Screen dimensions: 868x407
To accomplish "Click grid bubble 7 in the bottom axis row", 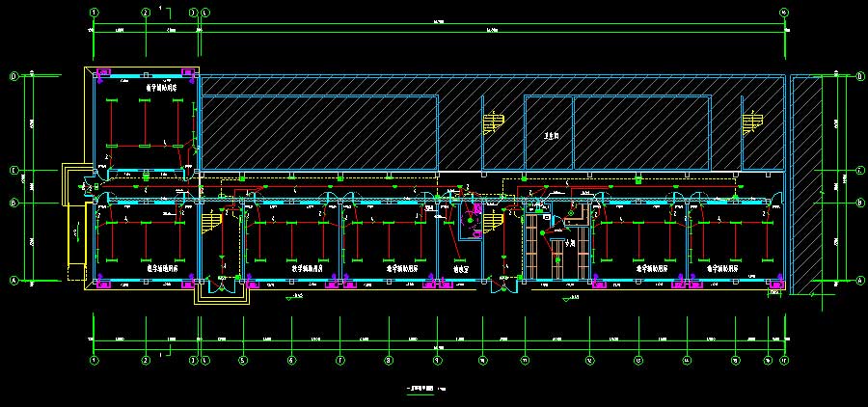I will (x=339, y=360).
